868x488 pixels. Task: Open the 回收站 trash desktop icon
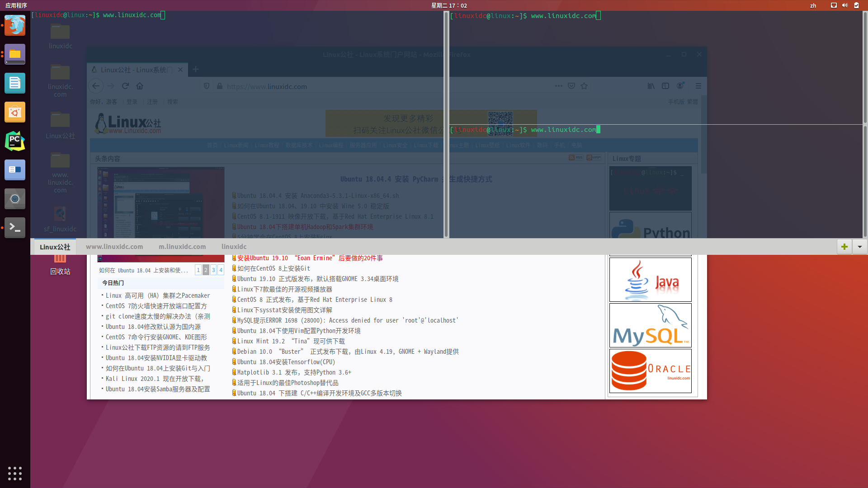60,265
